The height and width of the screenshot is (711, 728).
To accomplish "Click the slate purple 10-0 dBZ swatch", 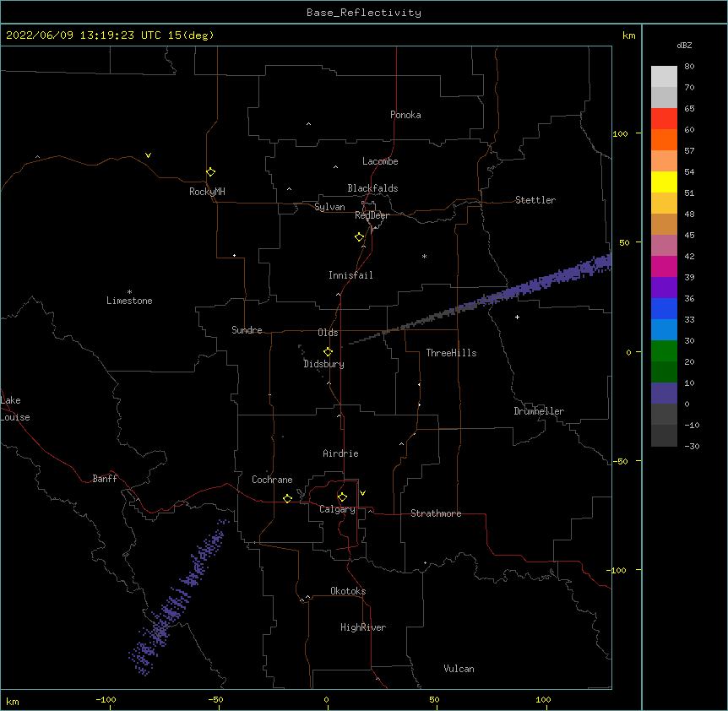I will (x=664, y=393).
